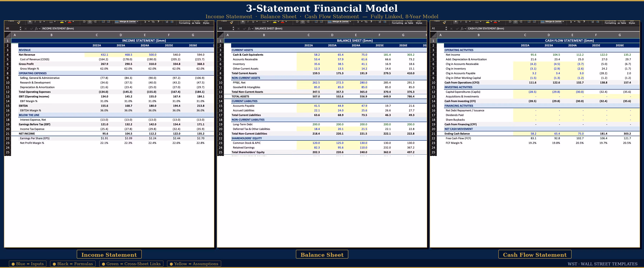Open Conditional Formatting in Income Statement toolbar

pyautogui.click(x=185, y=22)
